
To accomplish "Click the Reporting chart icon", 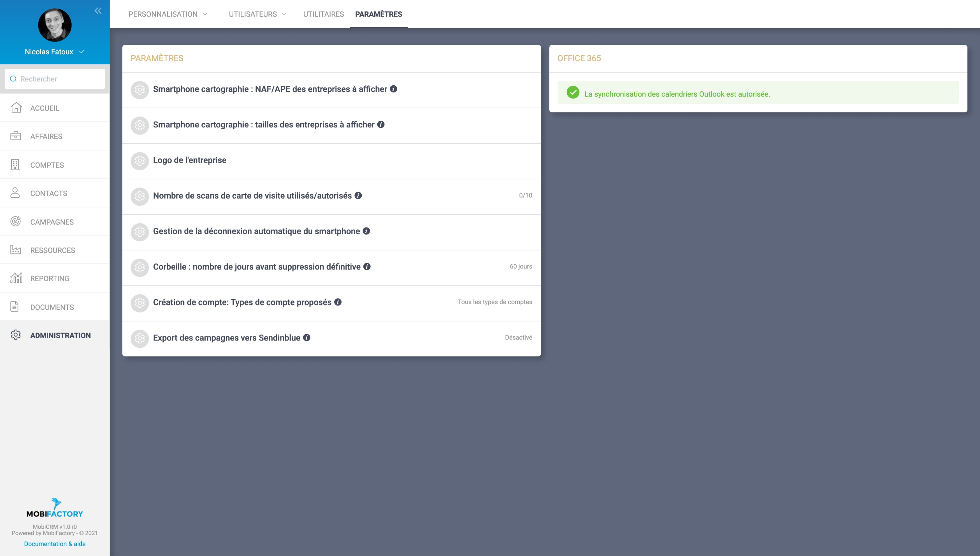I will [x=16, y=278].
